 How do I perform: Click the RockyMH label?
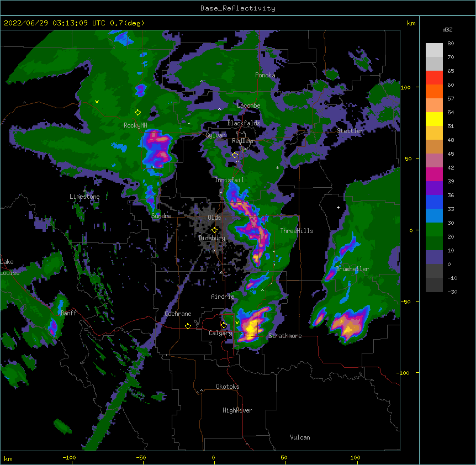[135, 125]
